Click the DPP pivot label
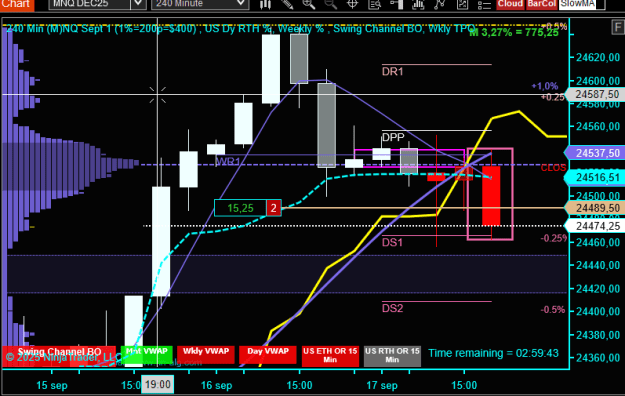The height and width of the screenshot is (396, 625). pos(393,138)
